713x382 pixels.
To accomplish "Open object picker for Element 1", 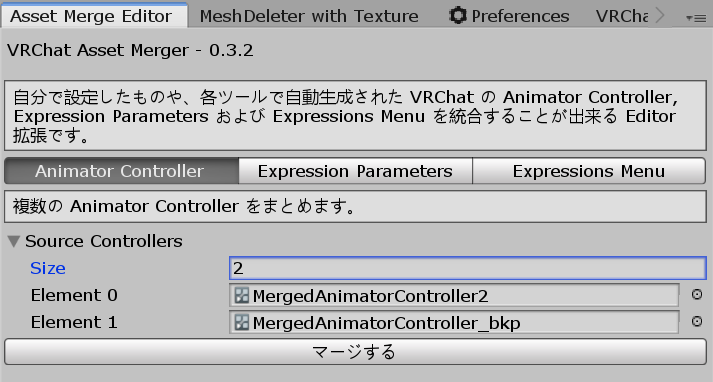I will pyautogui.click(x=696, y=322).
